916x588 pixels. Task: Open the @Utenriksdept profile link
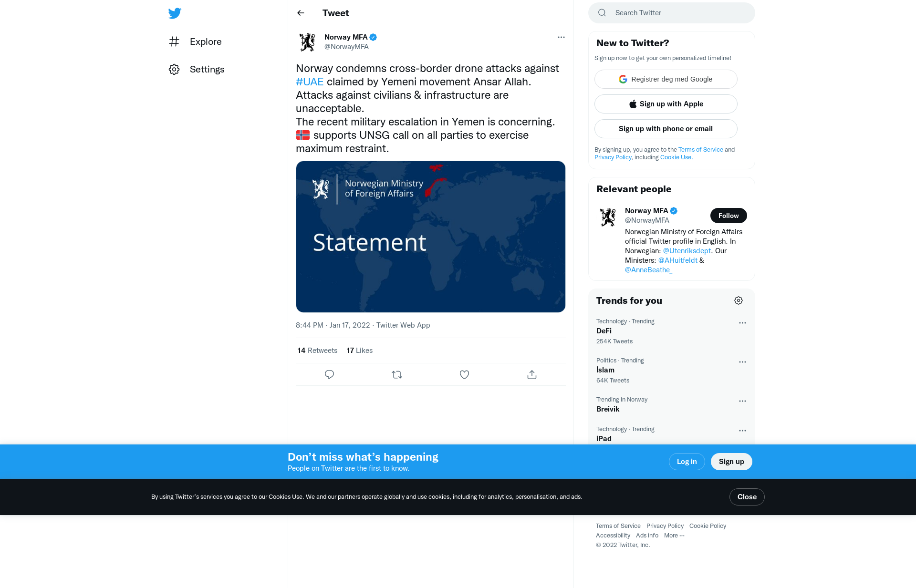click(687, 251)
